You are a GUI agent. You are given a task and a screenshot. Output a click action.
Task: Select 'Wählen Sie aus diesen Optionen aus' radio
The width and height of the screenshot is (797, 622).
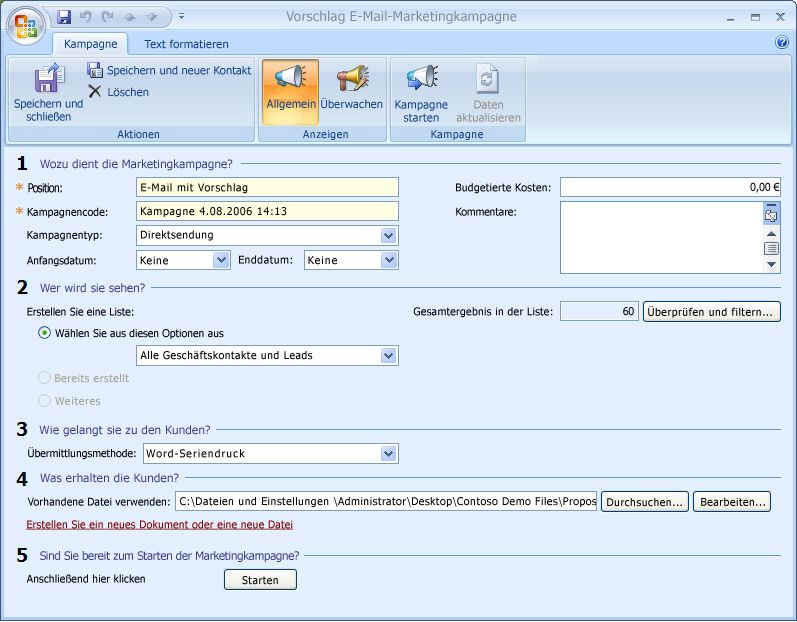(x=44, y=333)
